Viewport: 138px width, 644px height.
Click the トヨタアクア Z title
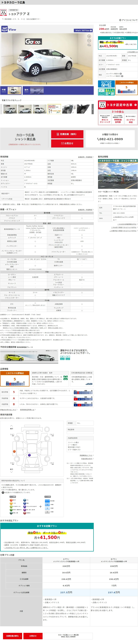point(19,14)
